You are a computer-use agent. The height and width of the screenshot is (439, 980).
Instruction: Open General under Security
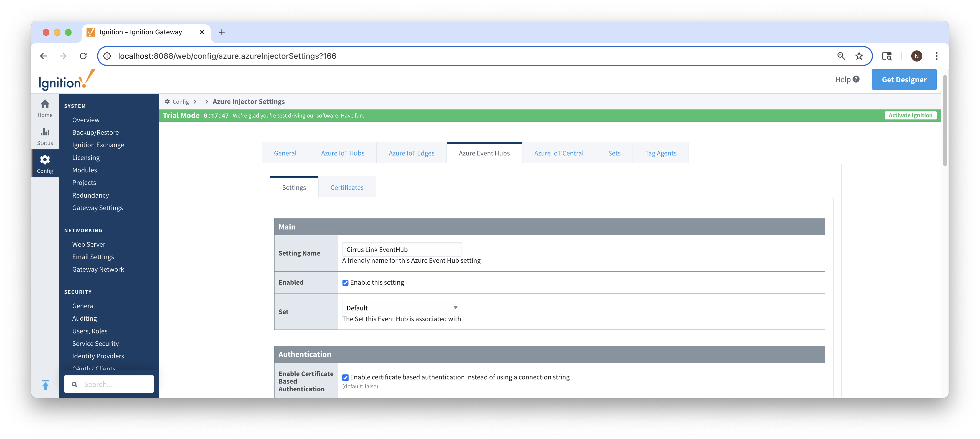[x=83, y=306]
